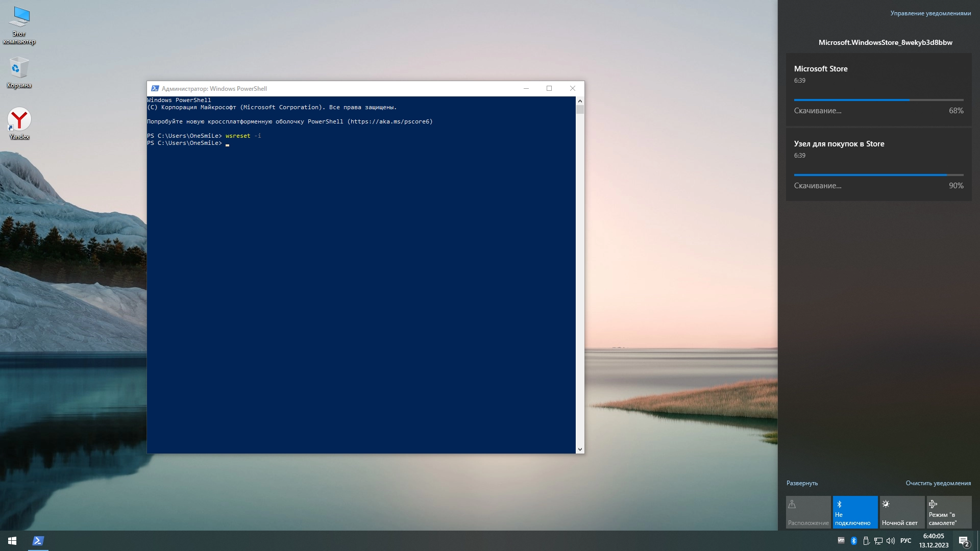Click the PowerShell taskbar icon

click(x=38, y=541)
